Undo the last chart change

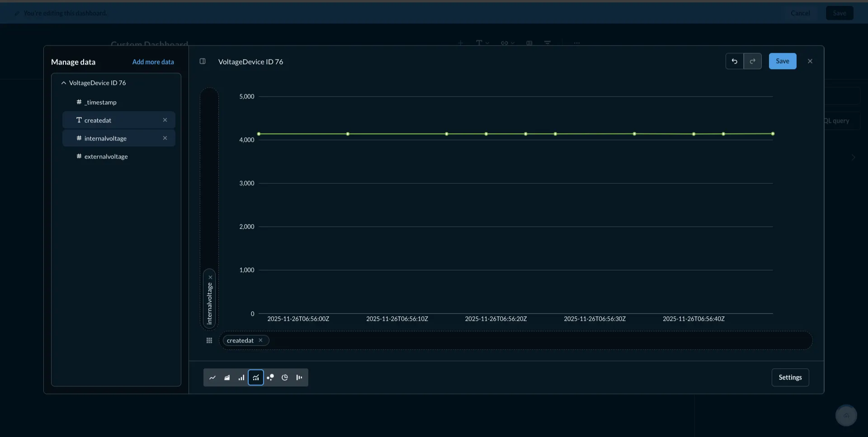tap(734, 61)
